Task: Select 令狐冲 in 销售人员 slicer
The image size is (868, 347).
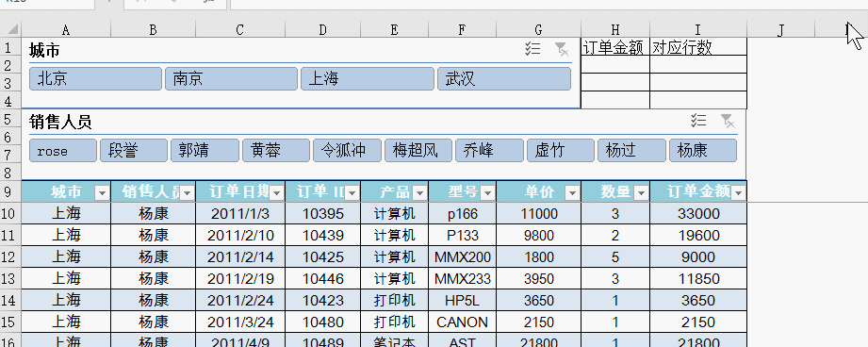Action: pos(347,151)
